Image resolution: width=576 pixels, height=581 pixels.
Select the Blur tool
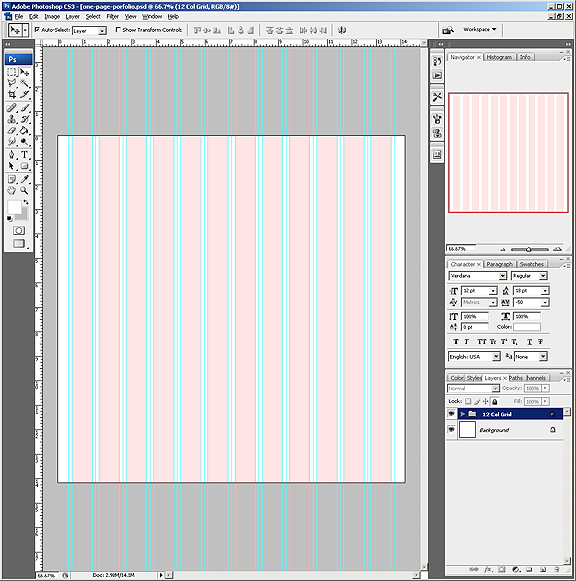tap(11, 141)
